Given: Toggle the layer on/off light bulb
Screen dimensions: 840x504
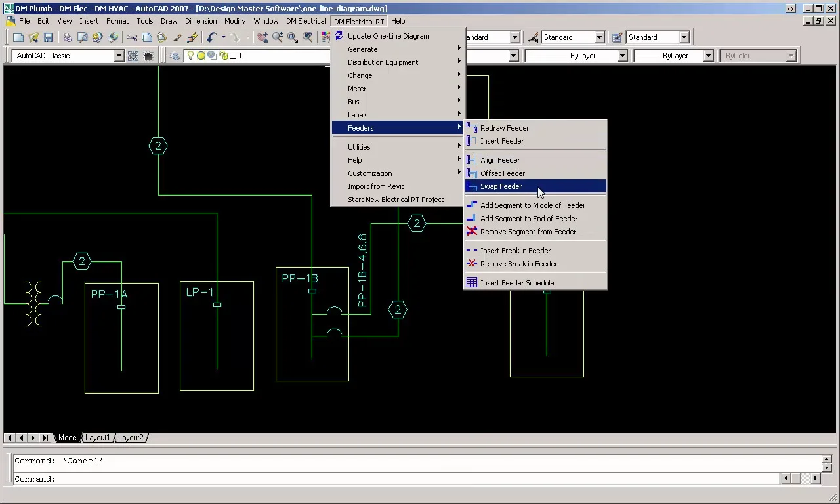Looking at the screenshot, I should 191,56.
